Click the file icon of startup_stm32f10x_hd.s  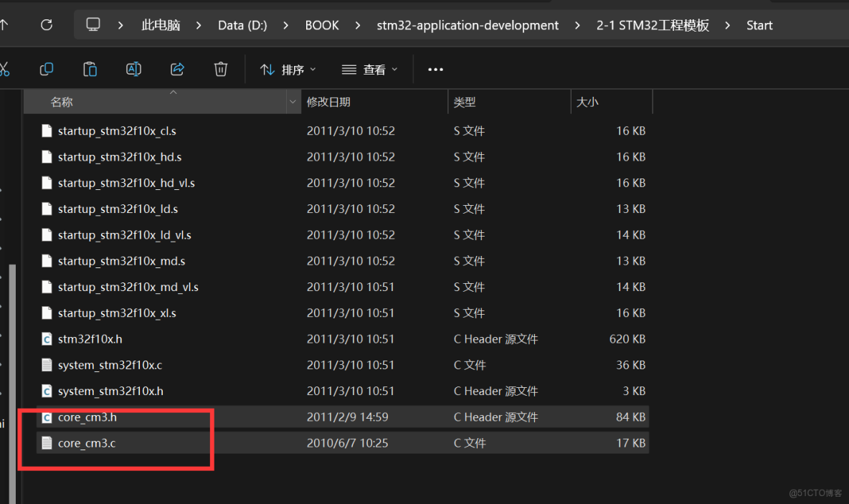point(47,157)
